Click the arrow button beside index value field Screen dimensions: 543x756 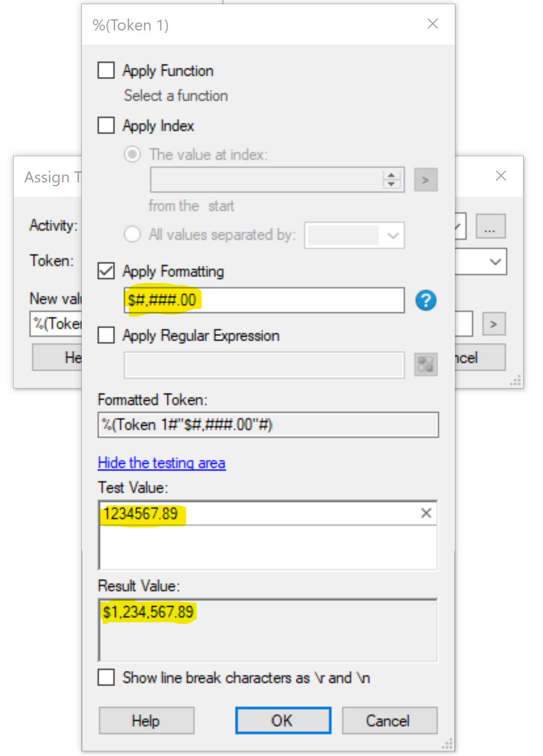click(x=425, y=180)
